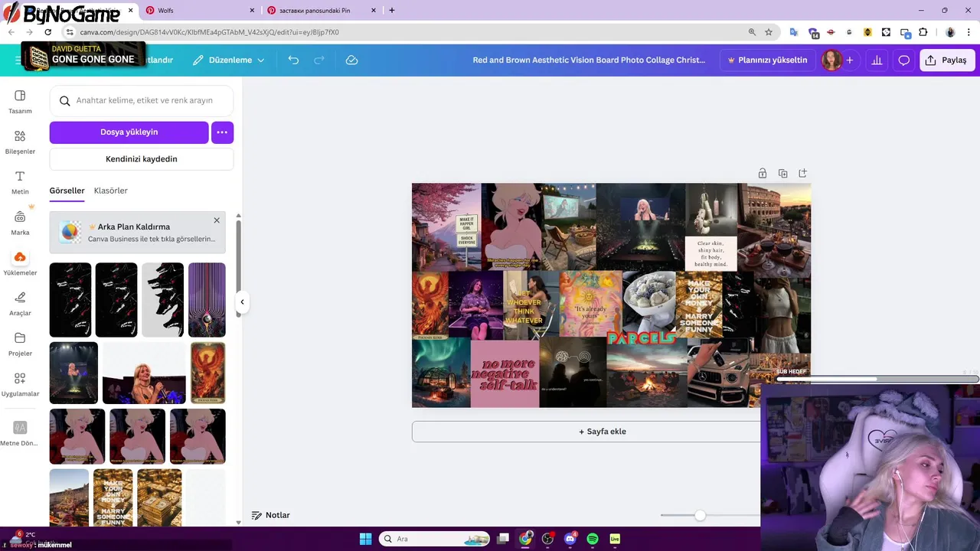Reload the Canva page
Viewport: 980px width, 551px height.
click(47, 32)
